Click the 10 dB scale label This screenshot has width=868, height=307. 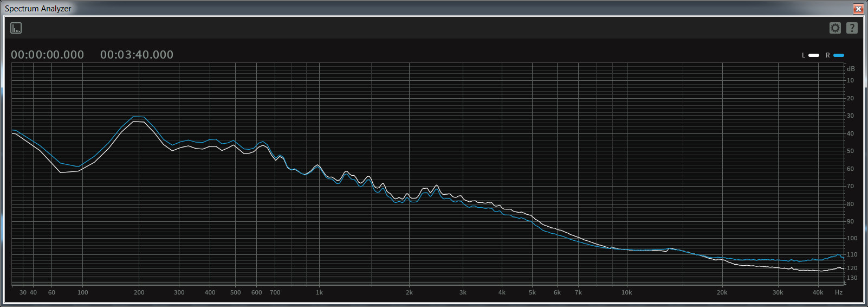850,80
